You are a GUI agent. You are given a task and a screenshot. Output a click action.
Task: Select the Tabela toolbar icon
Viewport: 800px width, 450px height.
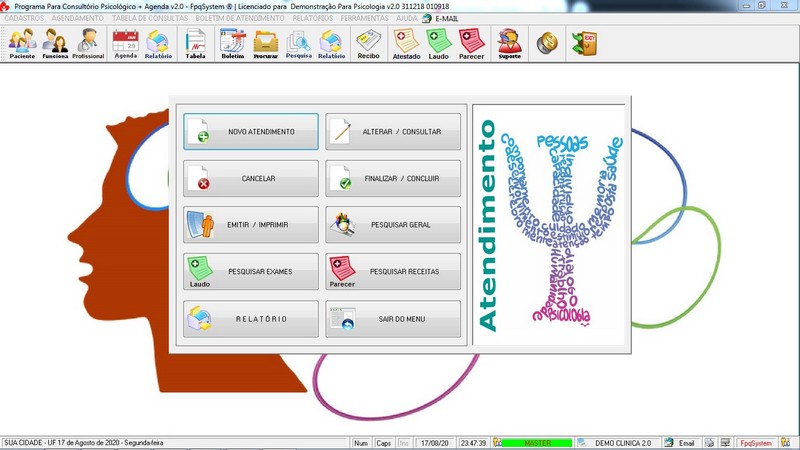[196, 44]
